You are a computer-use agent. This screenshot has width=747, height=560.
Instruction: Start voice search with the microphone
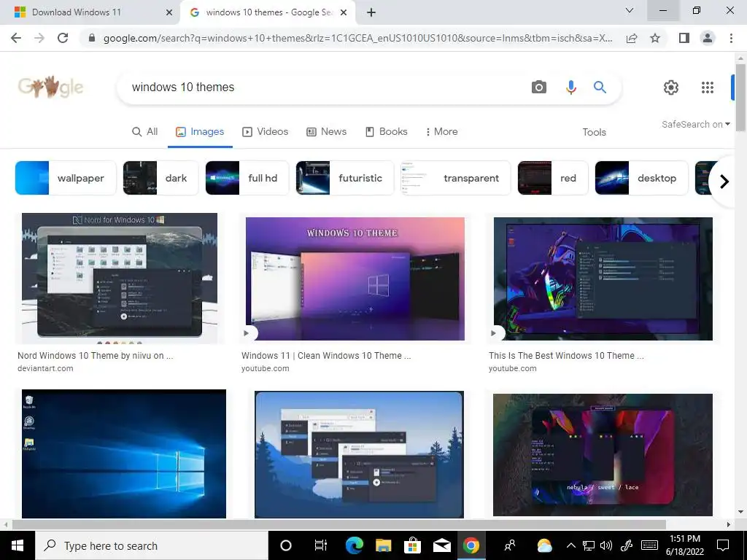[570, 87]
